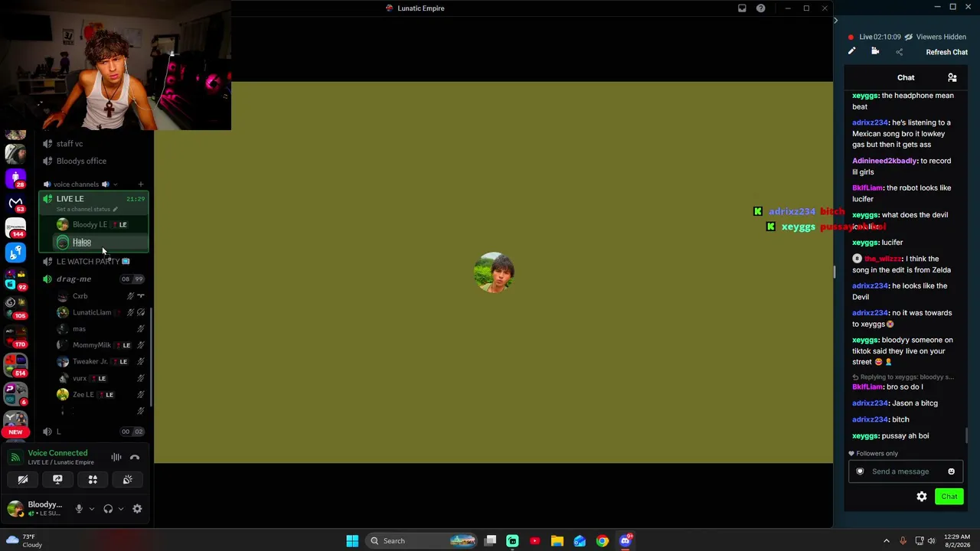The height and width of the screenshot is (551, 980).
Task: Click the speaking user avatar in call view
Action: tap(494, 272)
